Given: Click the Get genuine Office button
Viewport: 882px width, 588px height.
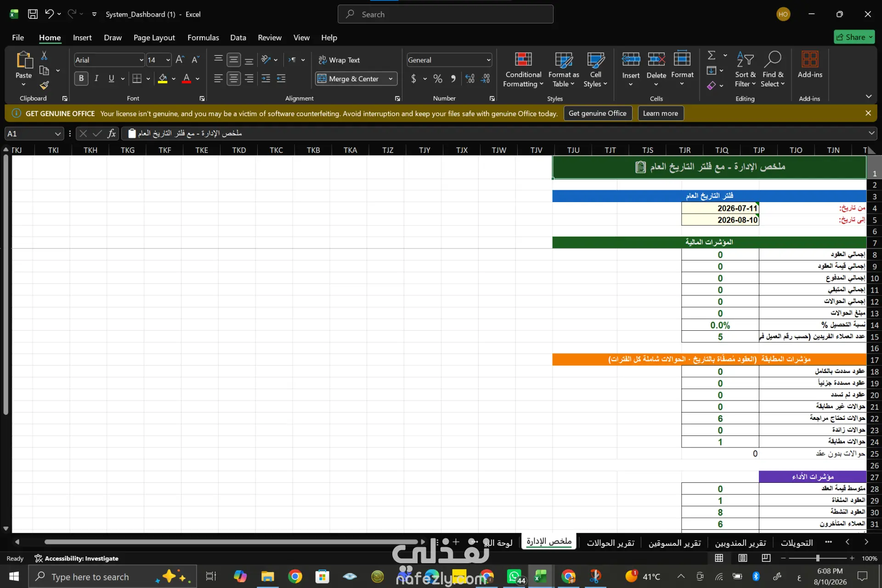Looking at the screenshot, I should point(597,113).
